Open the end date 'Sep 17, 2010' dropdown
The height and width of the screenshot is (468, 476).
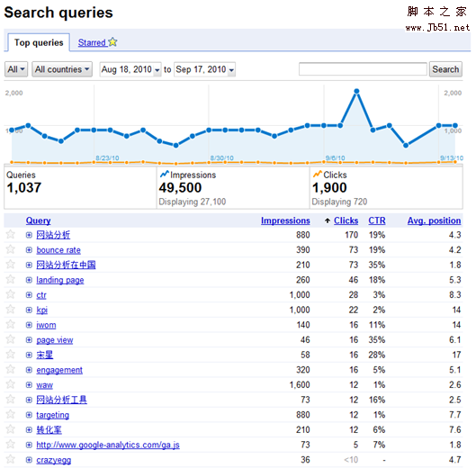[205, 69]
